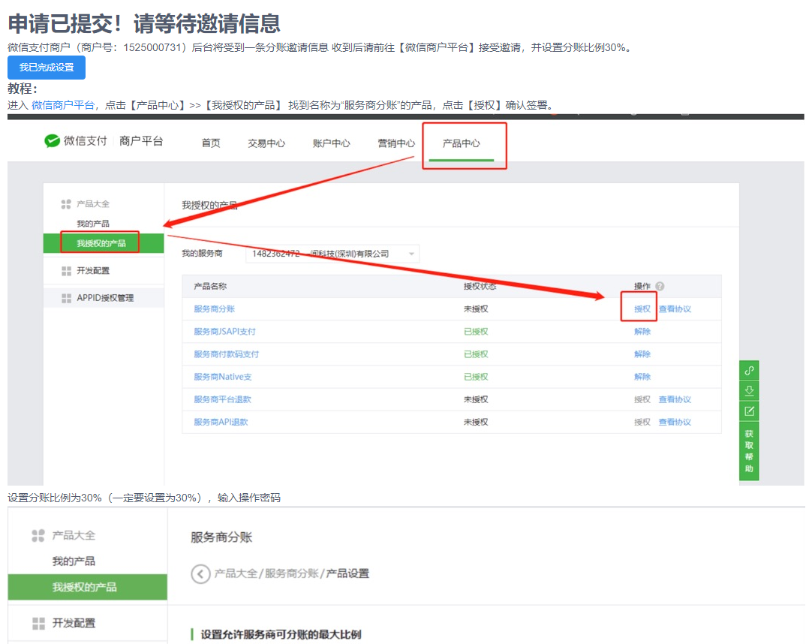The image size is (812, 644).
Task: Click 查看协议 in the 服务商平台退款 row
Action: [675, 399]
